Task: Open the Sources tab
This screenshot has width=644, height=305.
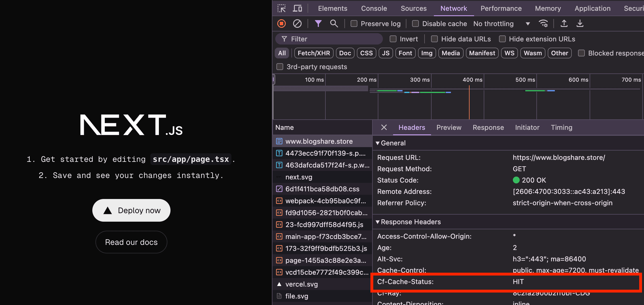Action: 413,8
